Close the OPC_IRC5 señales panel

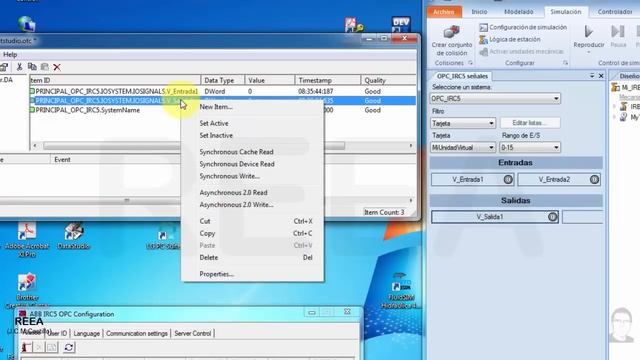pyautogui.click(x=601, y=76)
